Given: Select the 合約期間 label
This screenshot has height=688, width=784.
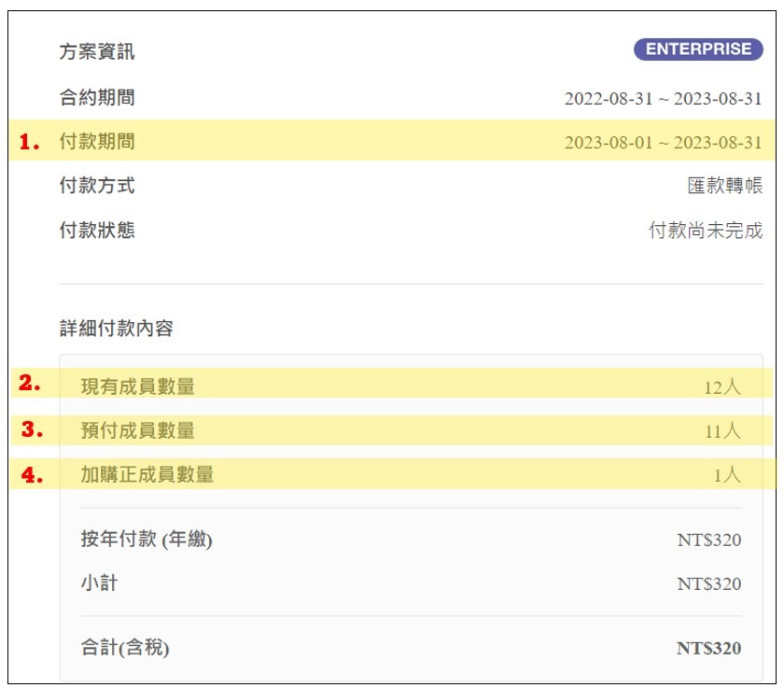Looking at the screenshot, I should click(x=97, y=97).
